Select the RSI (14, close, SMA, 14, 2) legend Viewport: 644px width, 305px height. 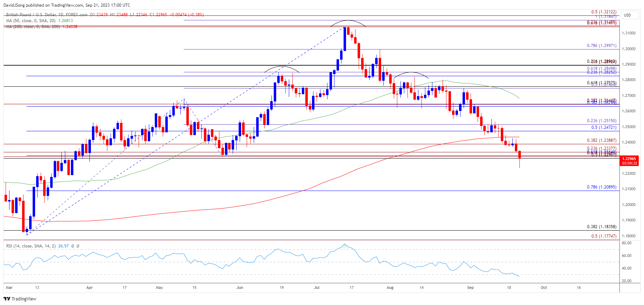click(31, 246)
